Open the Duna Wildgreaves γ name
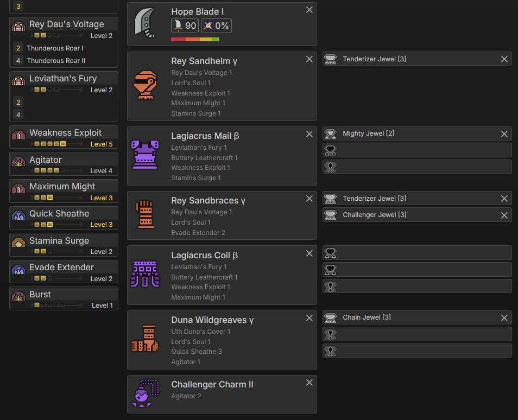Image resolution: width=518 pixels, height=420 pixels. [212, 320]
